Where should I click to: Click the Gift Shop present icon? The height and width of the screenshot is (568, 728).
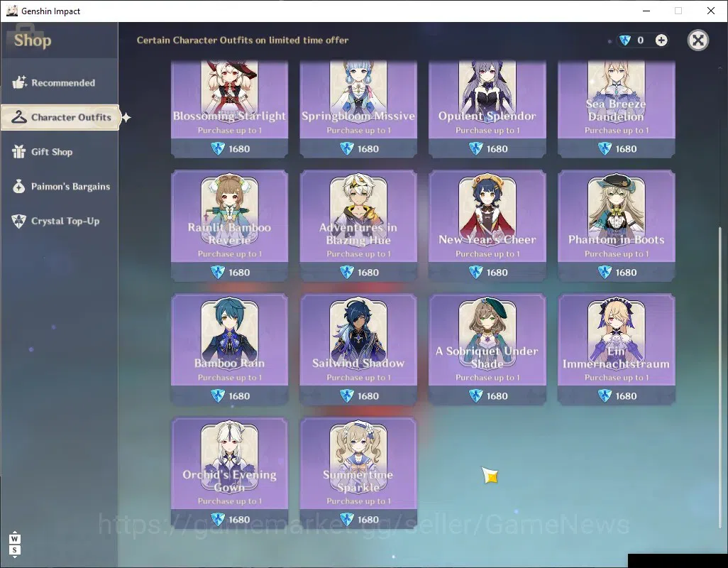tap(19, 151)
